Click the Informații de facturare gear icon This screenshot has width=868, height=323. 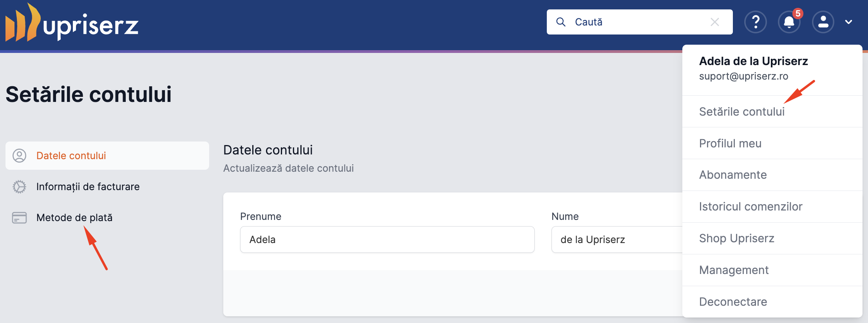[19, 187]
